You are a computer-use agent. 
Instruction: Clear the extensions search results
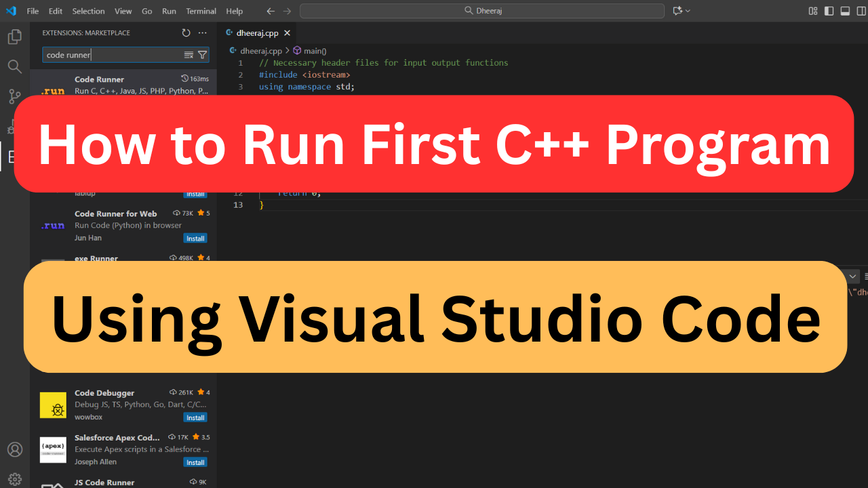tap(189, 55)
